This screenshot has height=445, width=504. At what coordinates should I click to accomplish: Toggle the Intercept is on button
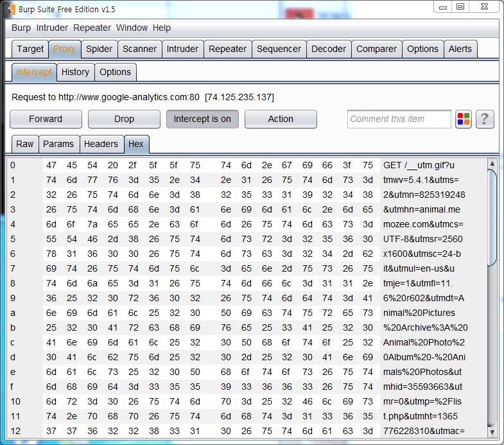pyautogui.click(x=202, y=119)
